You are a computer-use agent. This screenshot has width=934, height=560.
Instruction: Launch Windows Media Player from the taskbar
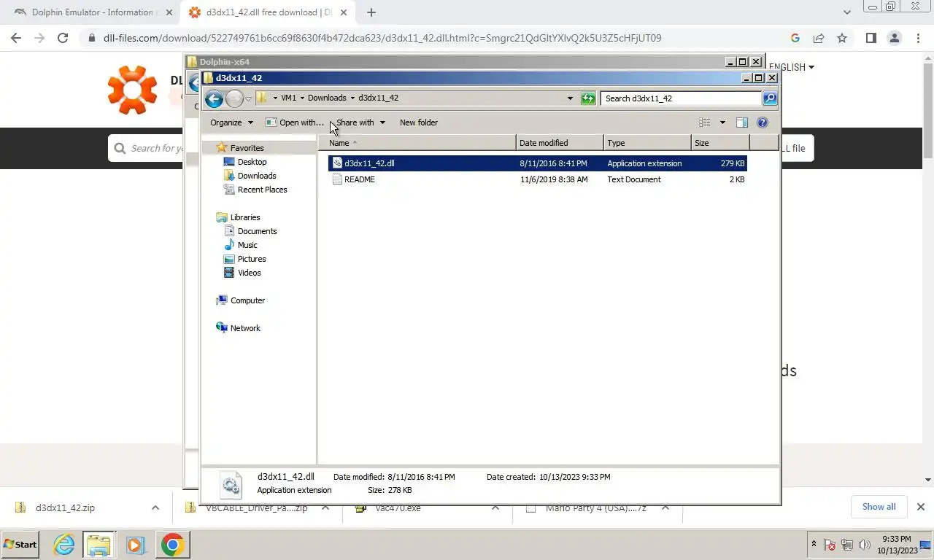(x=134, y=545)
